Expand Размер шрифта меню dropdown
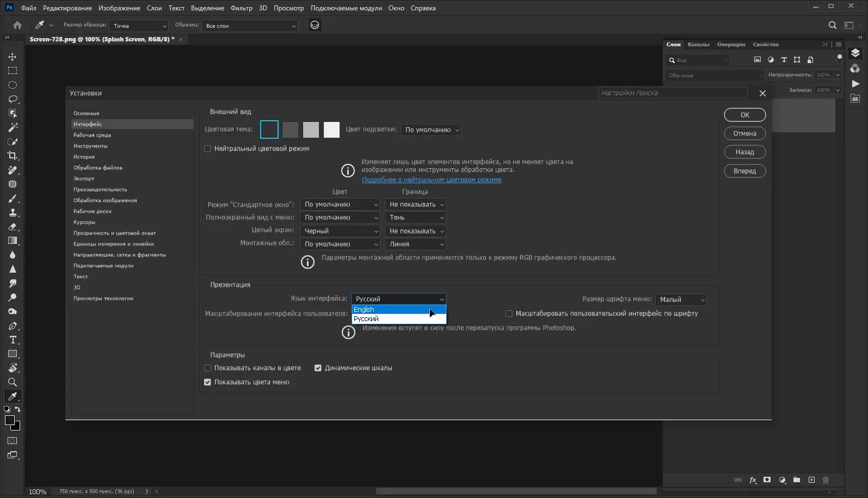The height and width of the screenshot is (498, 868). [x=681, y=299]
